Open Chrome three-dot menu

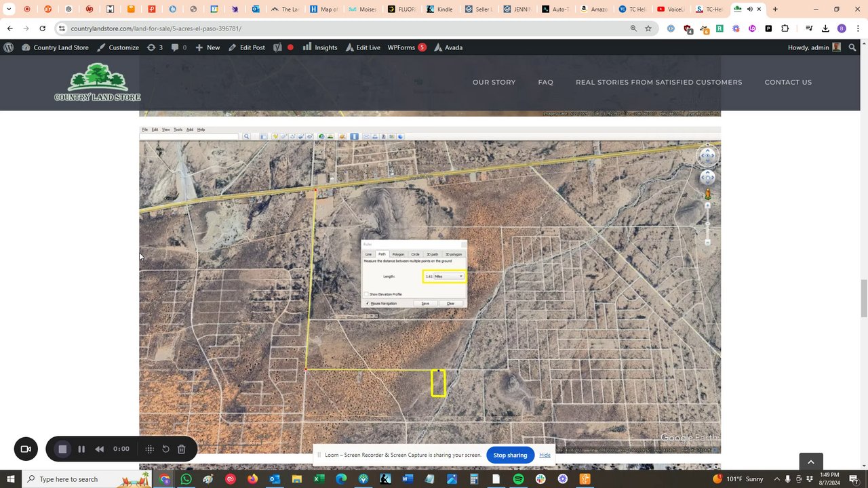pos(859,28)
